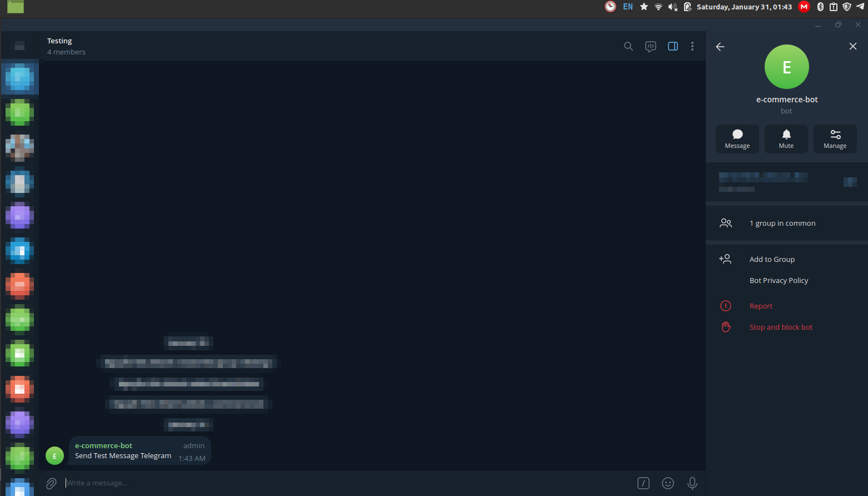868x496 pixels.
Task: Toggle the right info side panel
Action: point(673,46)
